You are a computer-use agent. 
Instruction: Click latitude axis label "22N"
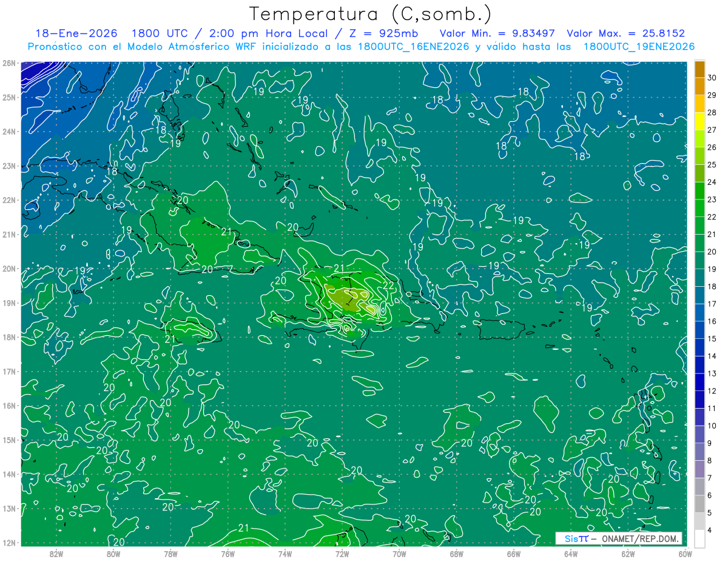[9, 200]
